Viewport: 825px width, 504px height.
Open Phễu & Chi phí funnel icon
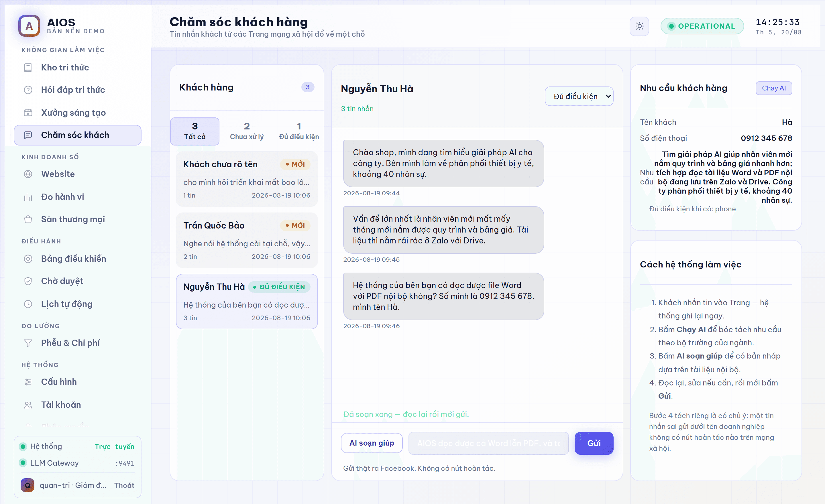28,343
